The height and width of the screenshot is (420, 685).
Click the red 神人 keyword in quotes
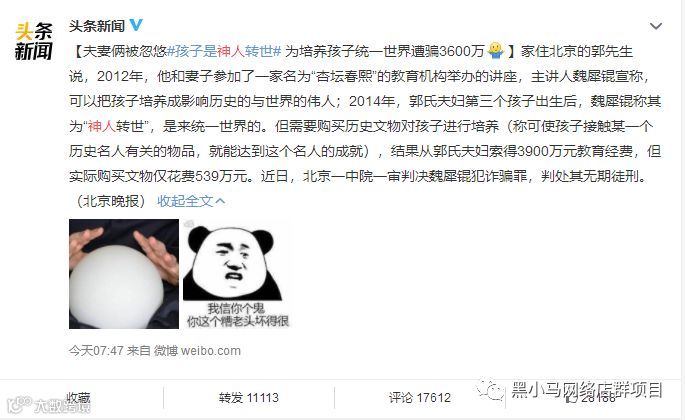click(102, 126)
